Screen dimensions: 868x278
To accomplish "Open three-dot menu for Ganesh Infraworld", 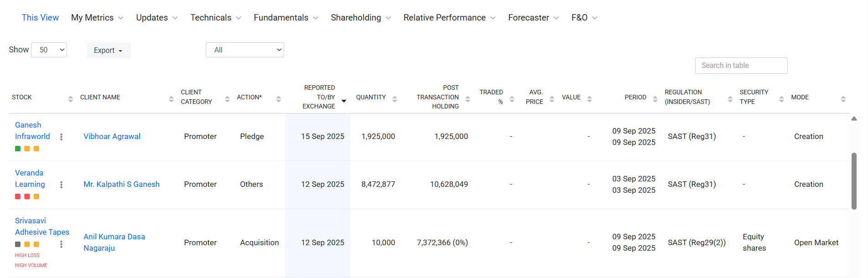I will click(61, 137).
